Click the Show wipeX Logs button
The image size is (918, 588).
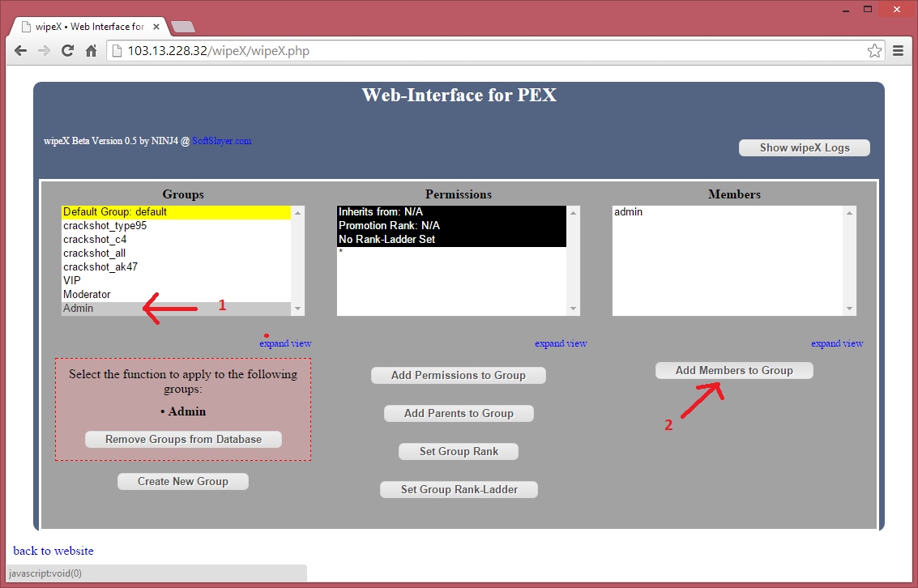(x=805, y=148)
